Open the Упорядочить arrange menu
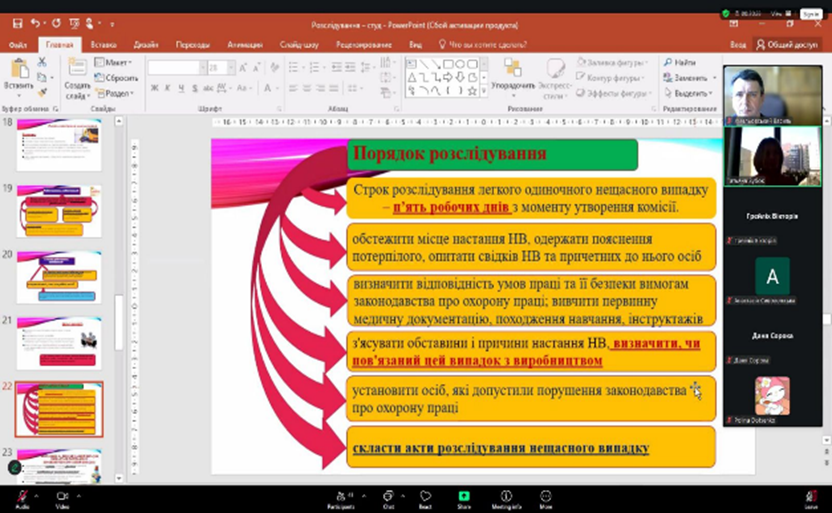 point(513,78)
